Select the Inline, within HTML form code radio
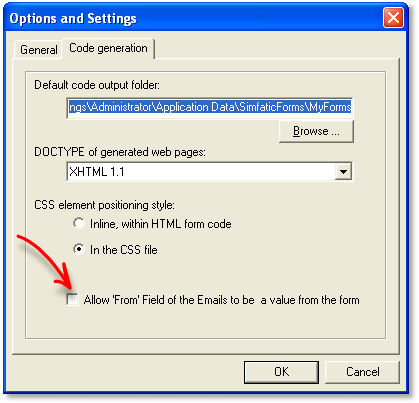Screen dimensions: 419x403 [79, 223]
